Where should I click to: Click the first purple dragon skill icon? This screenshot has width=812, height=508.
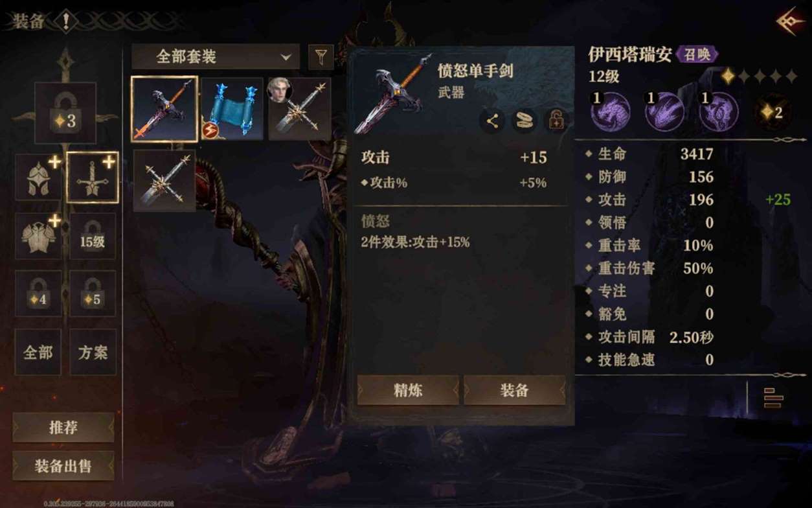[x=610, y=111]
